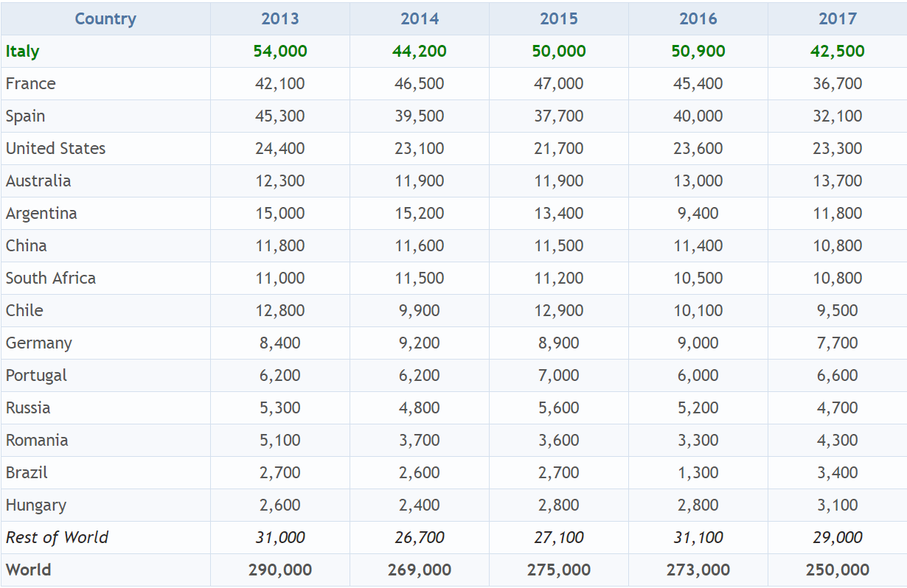Screen dimensions: 907x588
Task: Click the 2017 column header
Action: (x=838, y=19)
